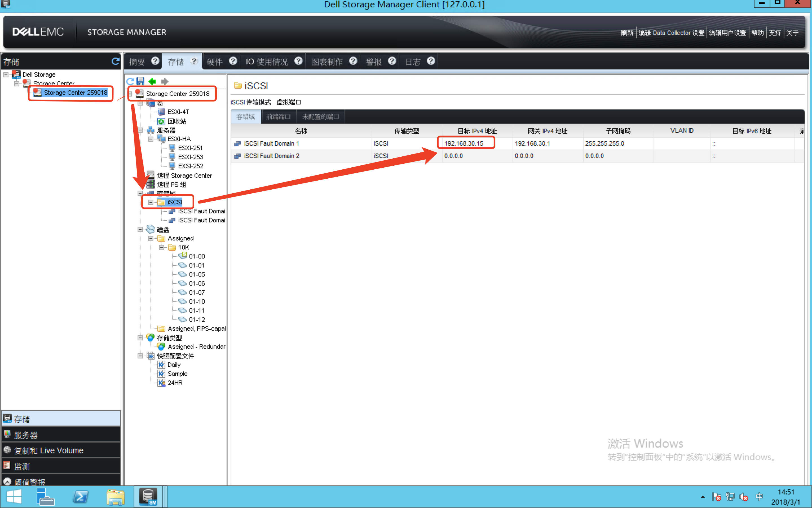Select server EXSI-252 in the tree
This screenshot has height=508, width=812.
pos(191,166)
